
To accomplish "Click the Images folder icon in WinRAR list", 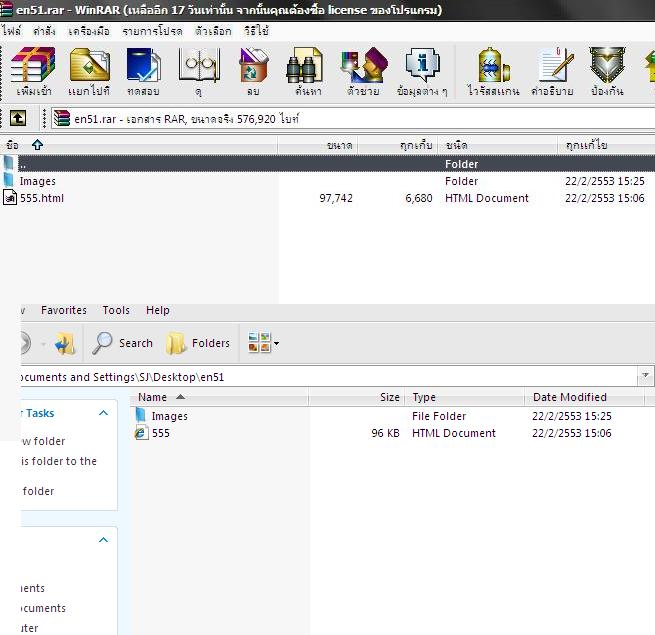I will point(9,180).
